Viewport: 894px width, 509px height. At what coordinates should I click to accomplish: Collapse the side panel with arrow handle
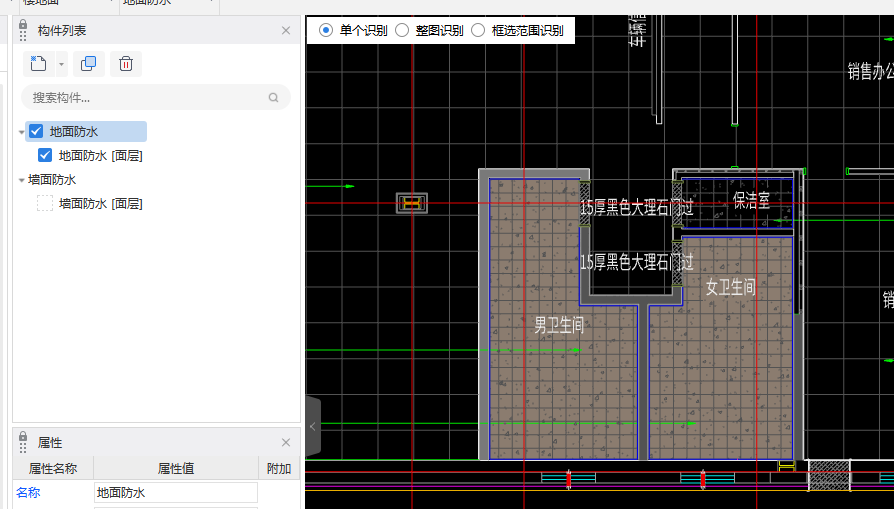click(x=313, y=426)
